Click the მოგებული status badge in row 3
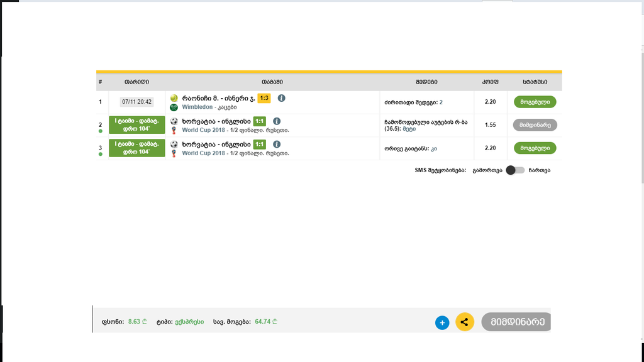Viewport: 644px width, 362px height. (x=535, y=148)
